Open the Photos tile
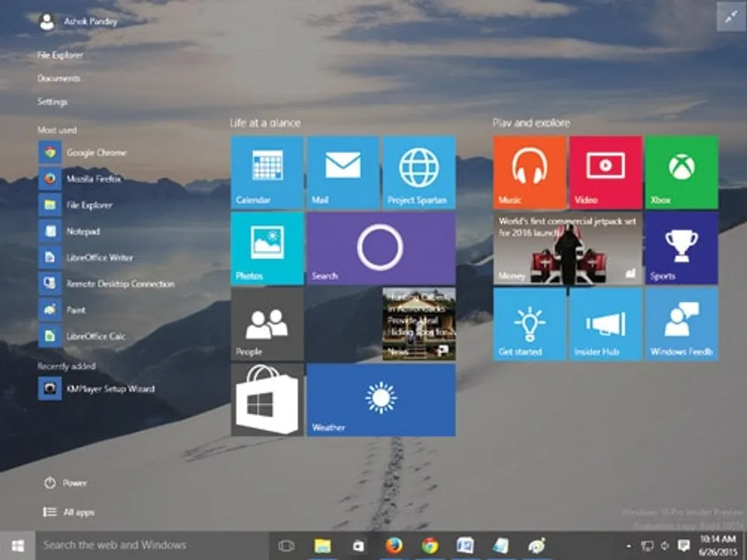This screenshot has width=747, height=560. point(267,249)
